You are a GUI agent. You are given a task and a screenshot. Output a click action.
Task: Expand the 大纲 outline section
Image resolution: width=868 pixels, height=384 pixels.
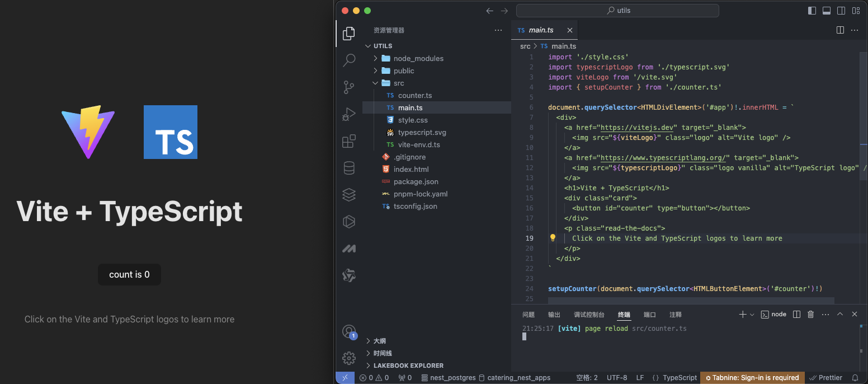pyautogui.click(x=368, y=341)
